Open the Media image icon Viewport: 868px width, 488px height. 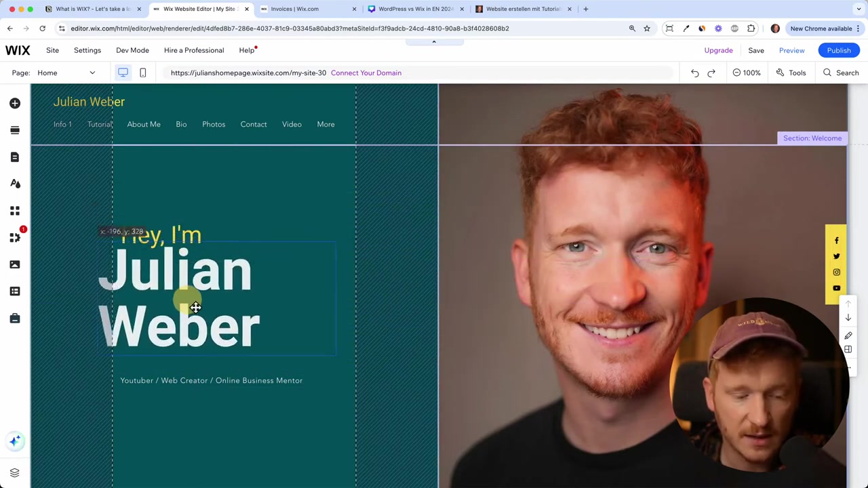pyautogui.click(x=15, y=264)
